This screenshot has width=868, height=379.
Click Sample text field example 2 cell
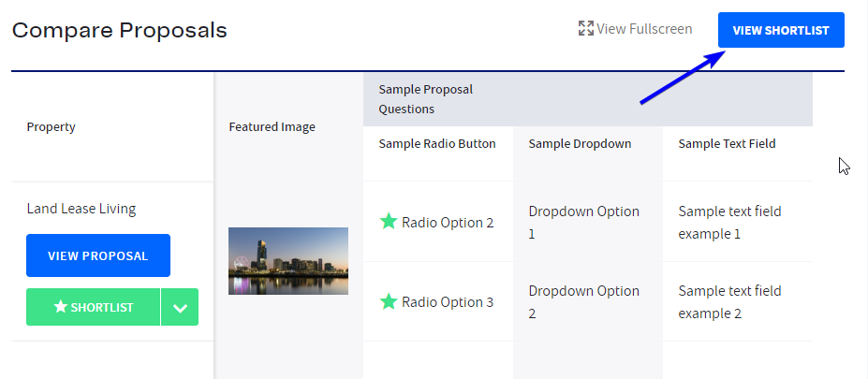click(x=728, y=301)
